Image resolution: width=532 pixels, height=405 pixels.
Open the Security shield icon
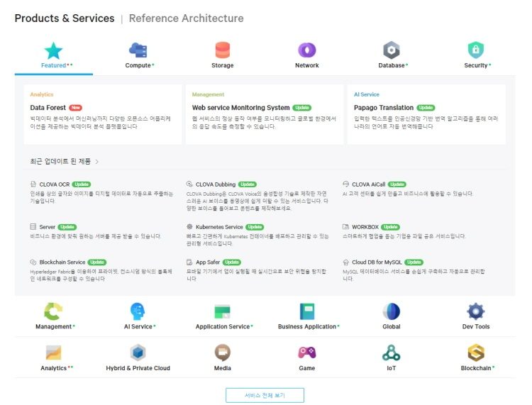pos(476,50)
